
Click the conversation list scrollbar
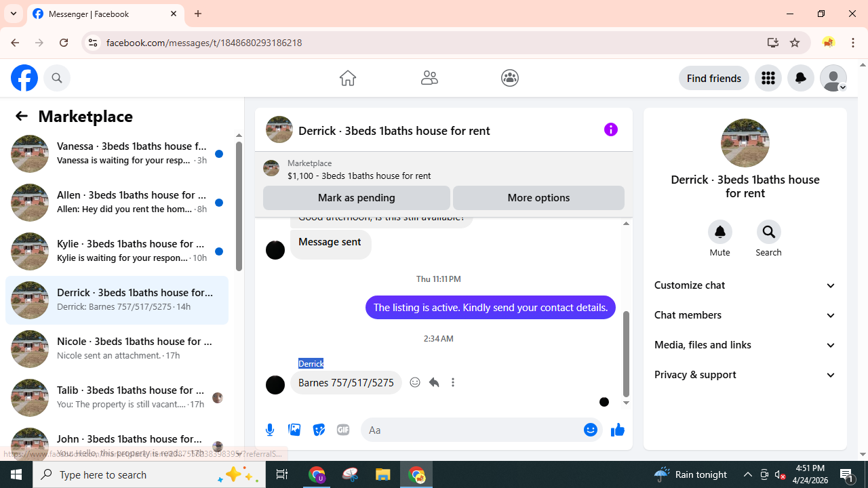239,207
